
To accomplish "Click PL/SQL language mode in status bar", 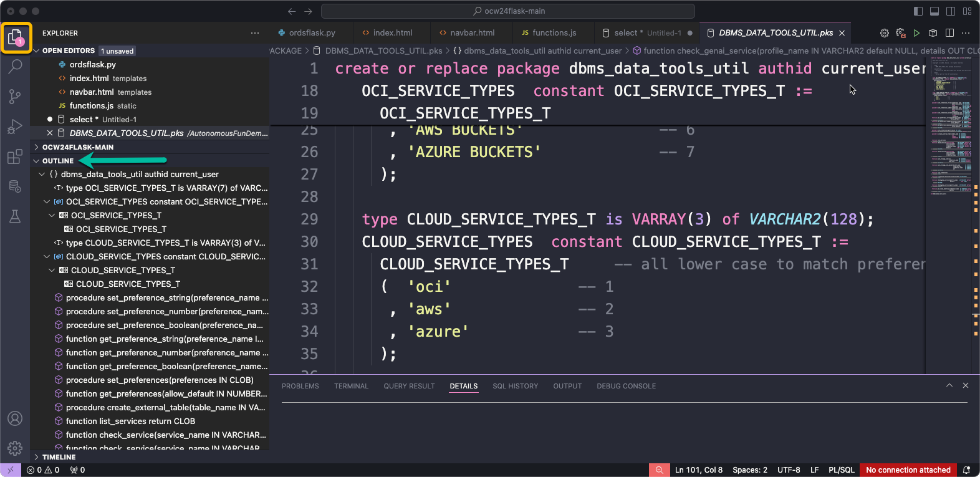I will point(841,470).
